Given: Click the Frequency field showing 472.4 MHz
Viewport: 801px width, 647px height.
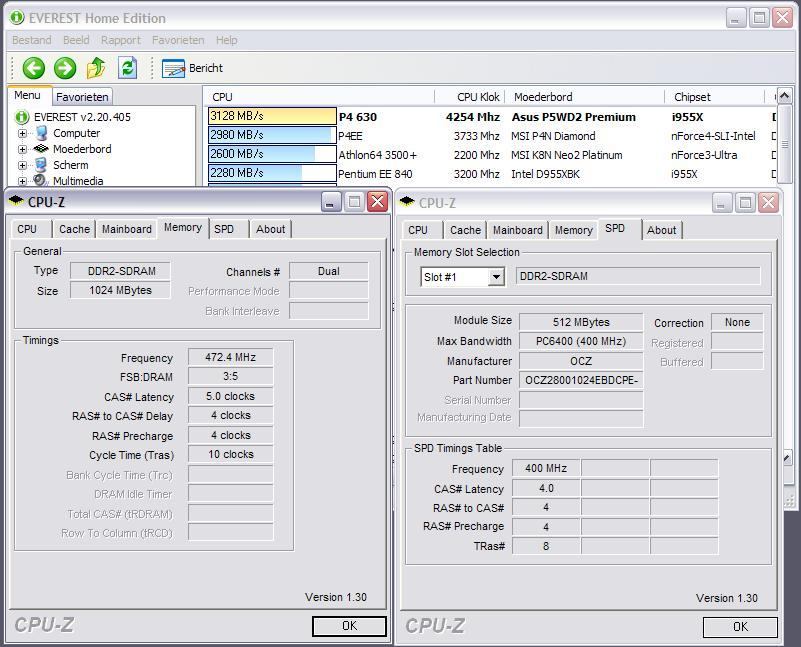Looking at the screenshot, I should coord(230,357).
